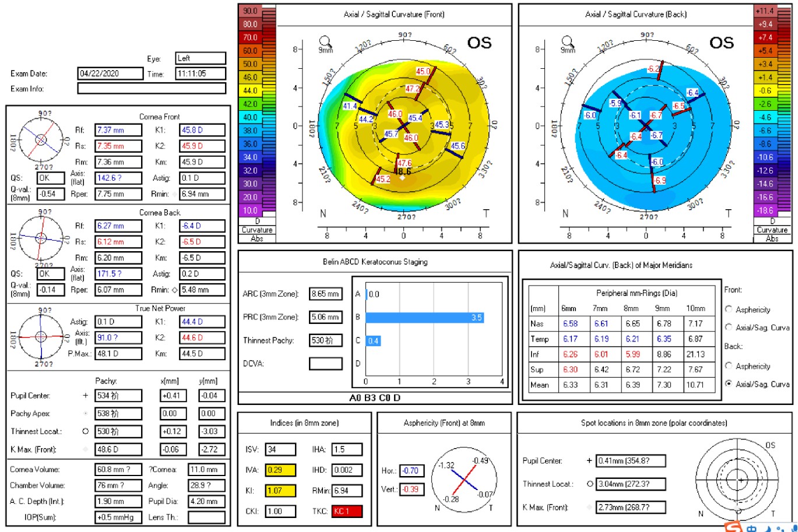Click the empty DCVA field
The height and width of the screenshot is (532, 798).
[325, 364]
